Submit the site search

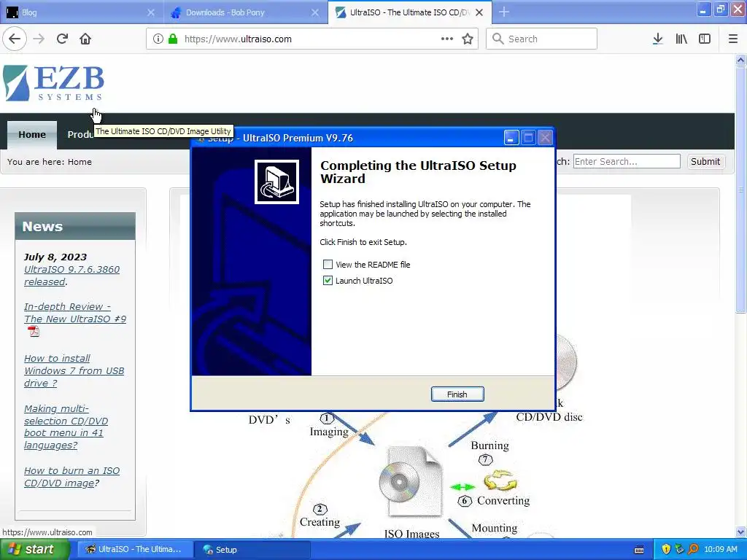705,161
